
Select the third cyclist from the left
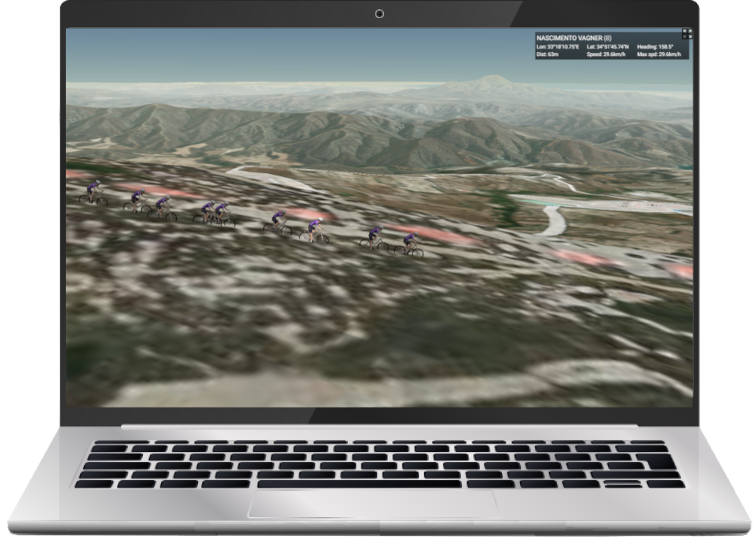click(x=162, y=209)
